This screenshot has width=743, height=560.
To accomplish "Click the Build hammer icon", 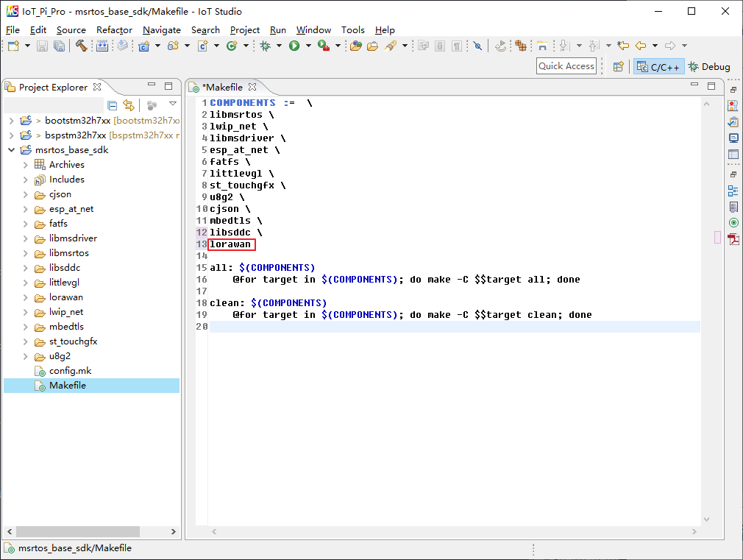I will tap(81, 46).
